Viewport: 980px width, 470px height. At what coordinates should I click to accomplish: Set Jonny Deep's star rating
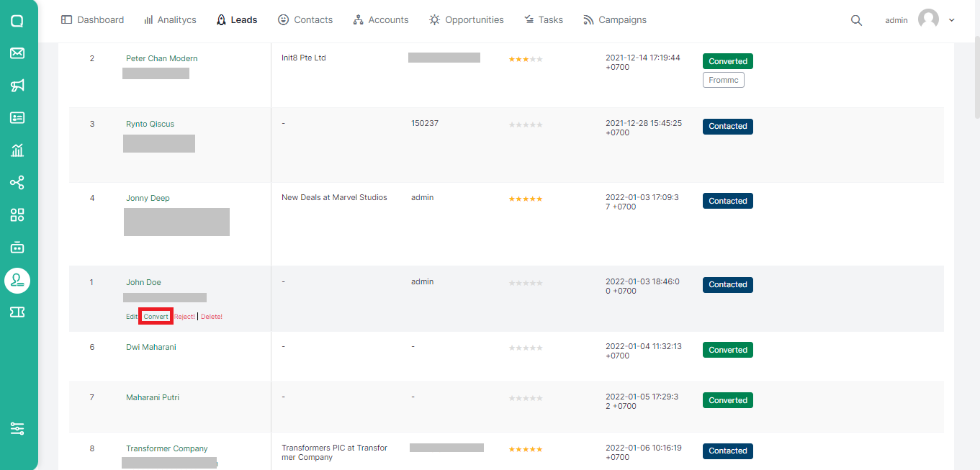526,199
